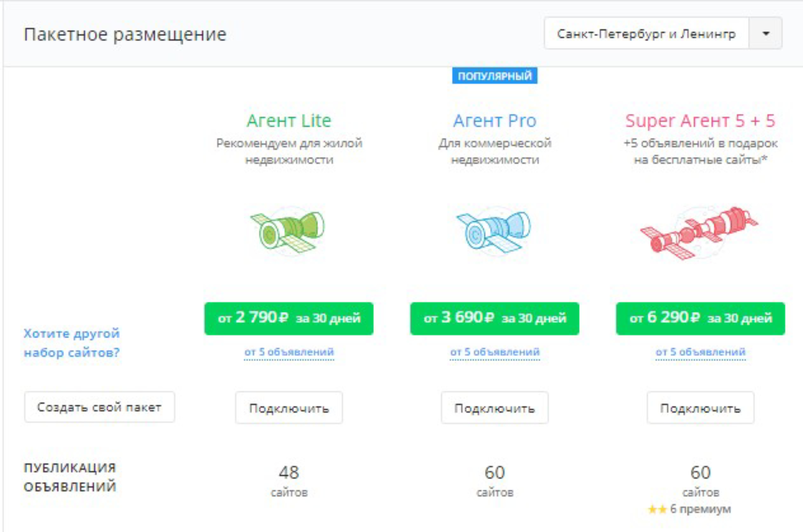Open region dropdown arrow

[x=765, y=34]
